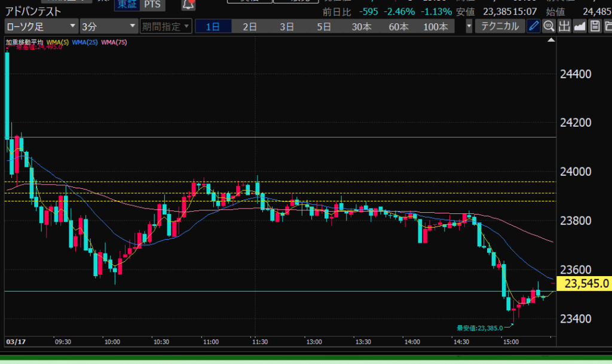This screenshot has height=364, width=612.
Task: Open the ローソク足 chart type dropdown
Action: [x=41, y=26]
